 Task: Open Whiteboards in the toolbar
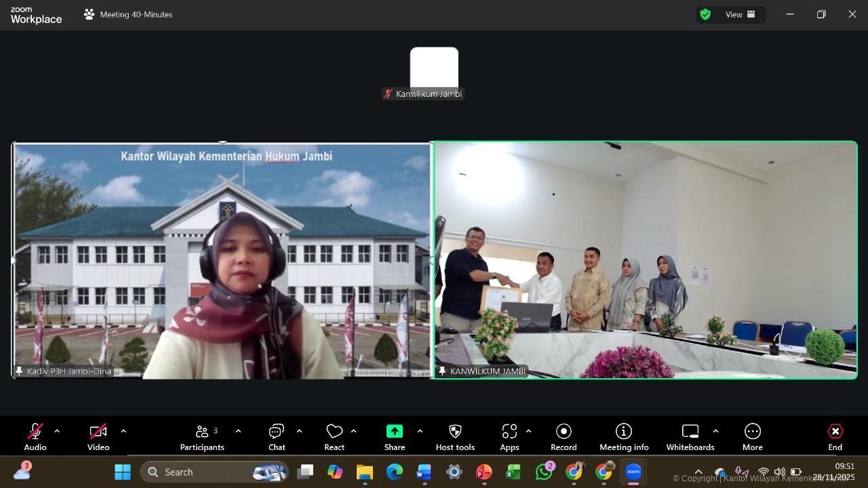pyautogui.click(x=690, y=437)
